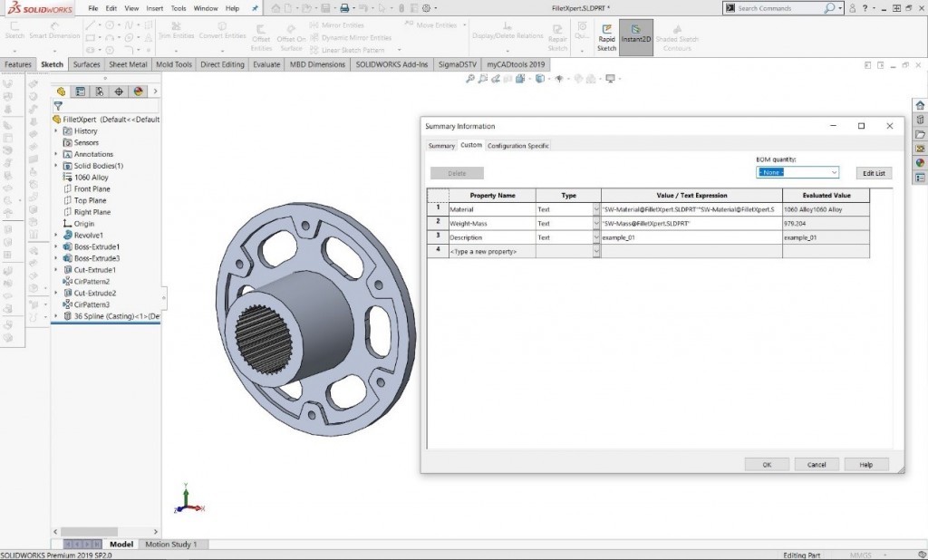
Task: Show more manager tabs with chevron arrow
Action: pos(155,92)
